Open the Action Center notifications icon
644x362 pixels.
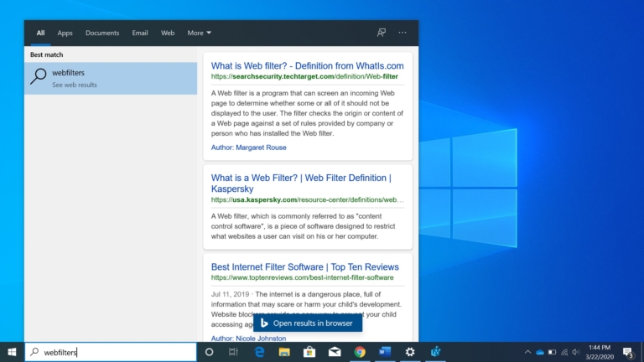pyautogui.click(x=628, y=352)
